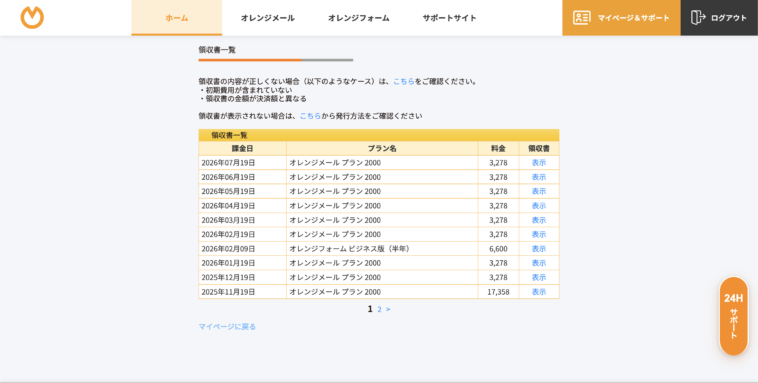Click the ・領収書の金額が決済額と異なる note
758x383 pixels.
[253, 99]
